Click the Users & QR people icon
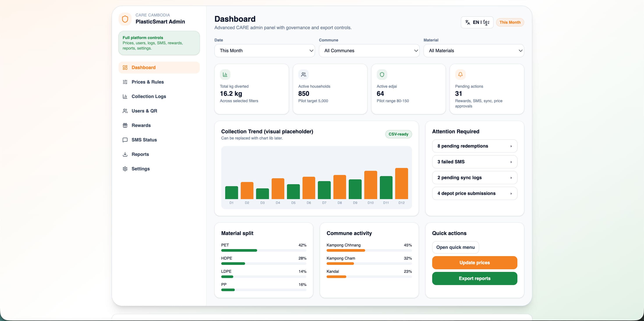644x321 pixels. coord(125,111)
